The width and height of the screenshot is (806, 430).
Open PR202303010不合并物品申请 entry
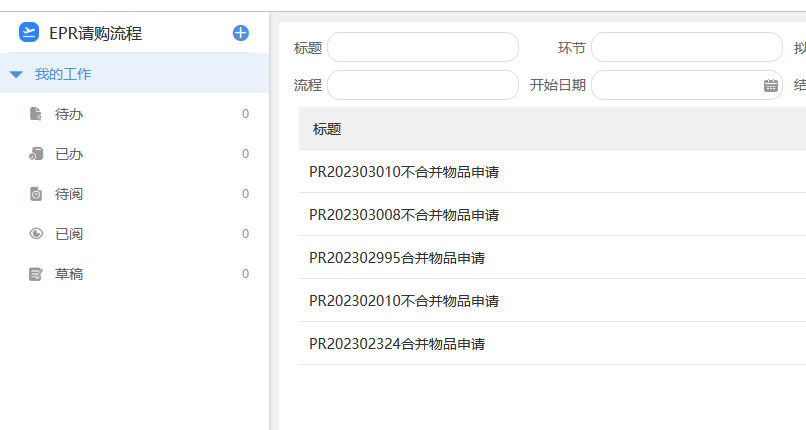[x=404, y=172]
